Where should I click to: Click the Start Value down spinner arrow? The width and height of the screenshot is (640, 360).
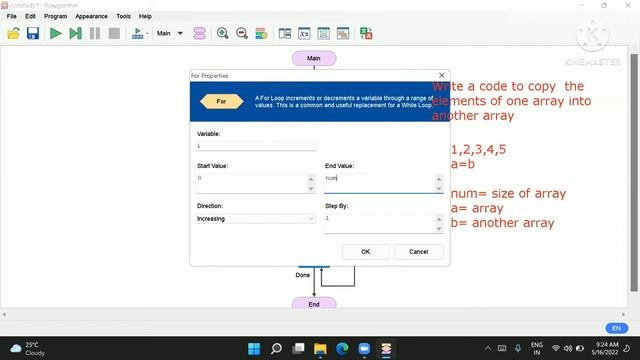tap(311, 188)
